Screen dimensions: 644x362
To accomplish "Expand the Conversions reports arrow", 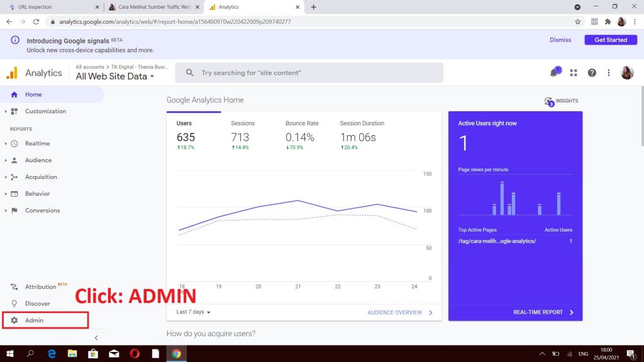I will point(6,211).
